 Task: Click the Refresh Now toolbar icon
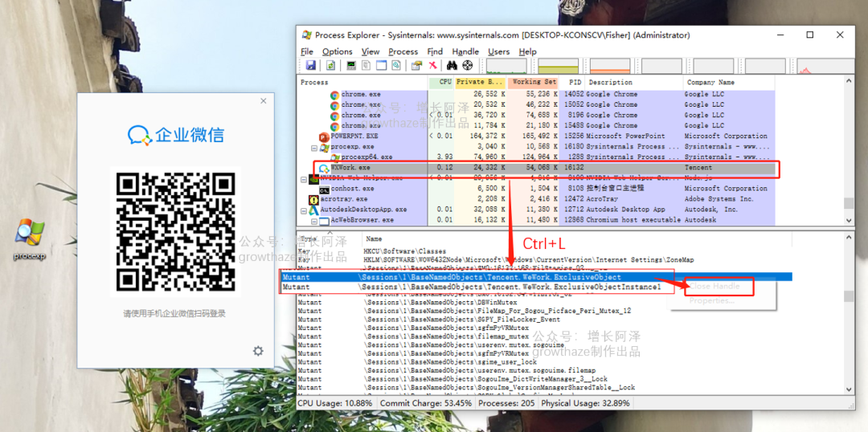pos(329,65)
